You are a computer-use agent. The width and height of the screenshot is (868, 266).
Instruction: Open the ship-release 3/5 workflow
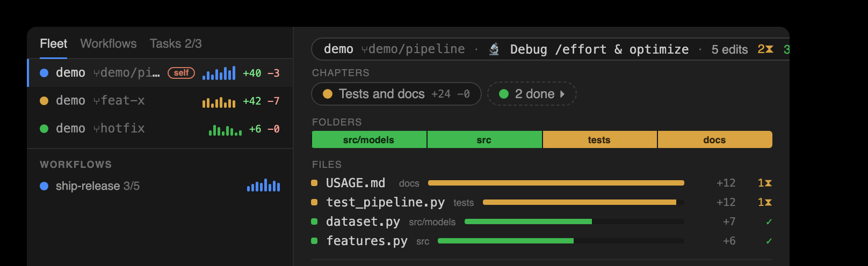click(160, 186)
